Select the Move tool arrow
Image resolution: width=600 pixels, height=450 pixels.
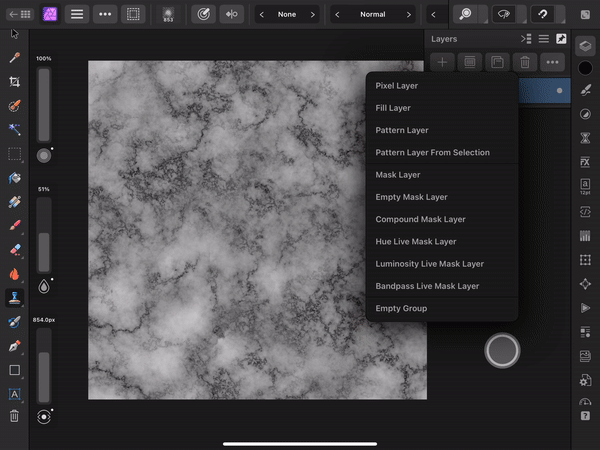coord(15,34)
